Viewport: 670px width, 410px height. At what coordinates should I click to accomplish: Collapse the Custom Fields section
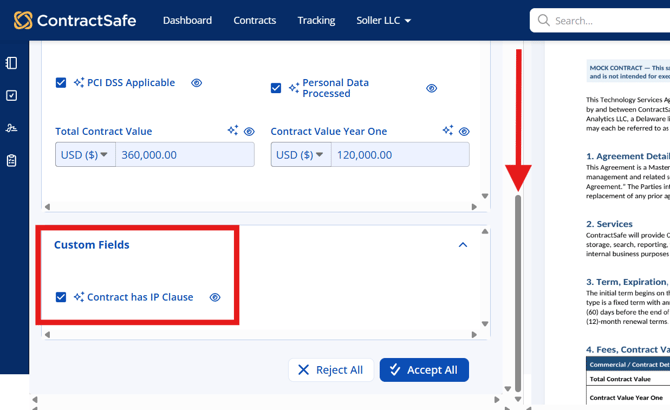click(x=463, y=245)
